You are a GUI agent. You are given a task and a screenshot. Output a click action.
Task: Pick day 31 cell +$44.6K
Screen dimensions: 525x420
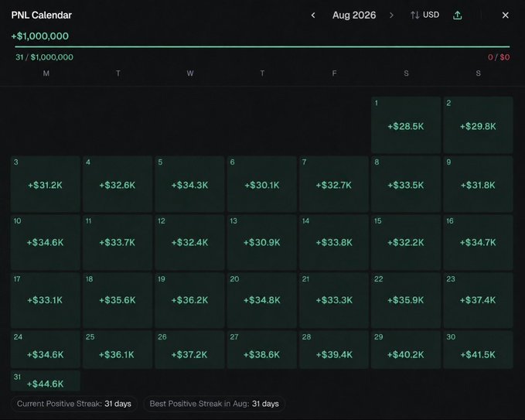tap(45, 381)
